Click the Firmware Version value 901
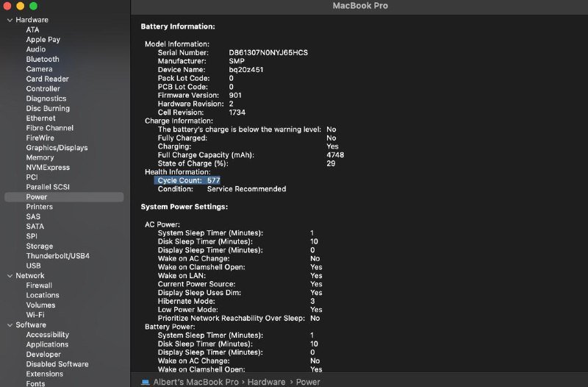This screenshot has width=588, height=387. tap(235, 96)
